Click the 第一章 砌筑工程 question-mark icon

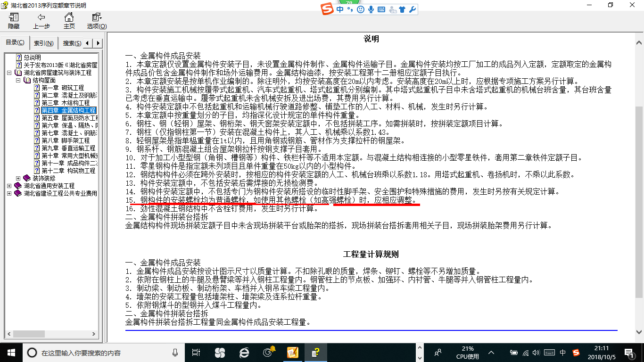pyautogui.click(x=36, y=88)
